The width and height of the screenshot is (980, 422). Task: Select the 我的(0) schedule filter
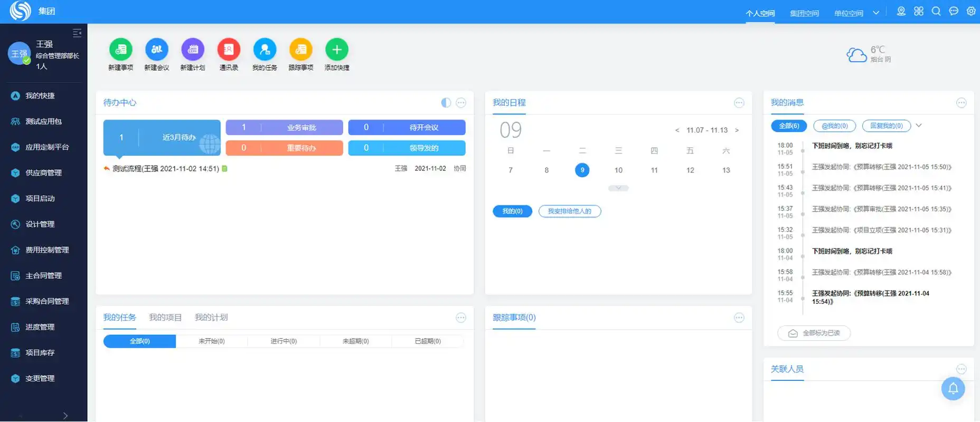[512, 211]
